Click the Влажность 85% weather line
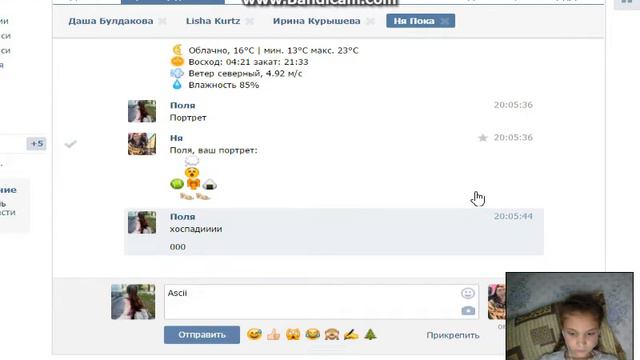640x360 pixels. coord(224,85)
